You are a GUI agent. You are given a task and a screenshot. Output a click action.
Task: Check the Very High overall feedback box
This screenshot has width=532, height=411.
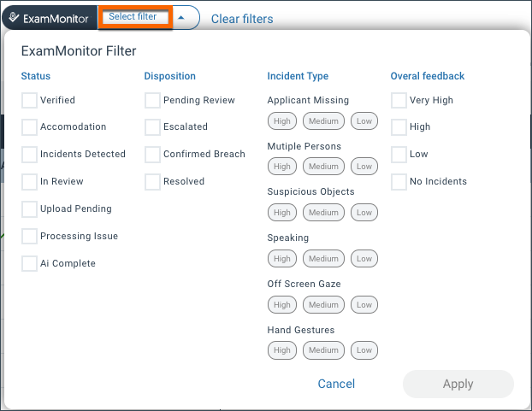tap(399, 100)
